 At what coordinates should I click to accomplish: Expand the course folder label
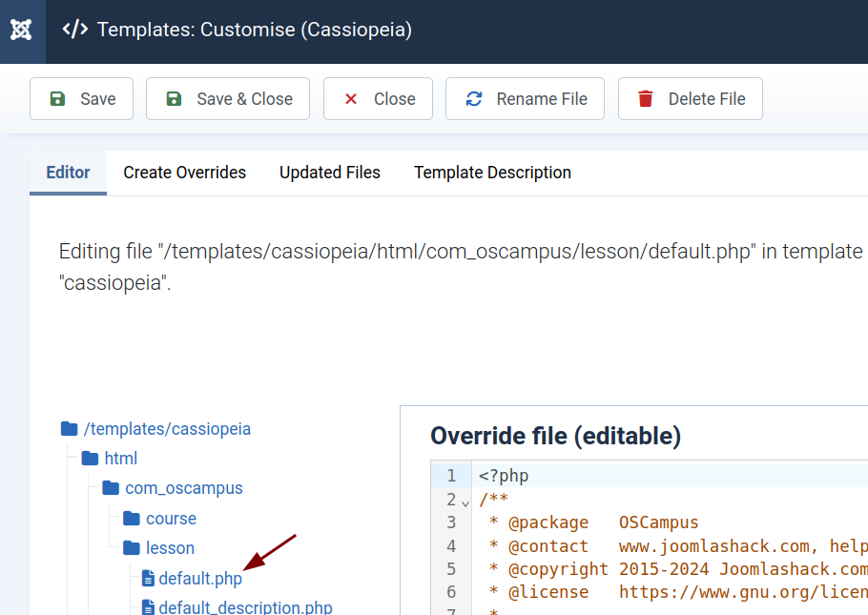point(171,519)
